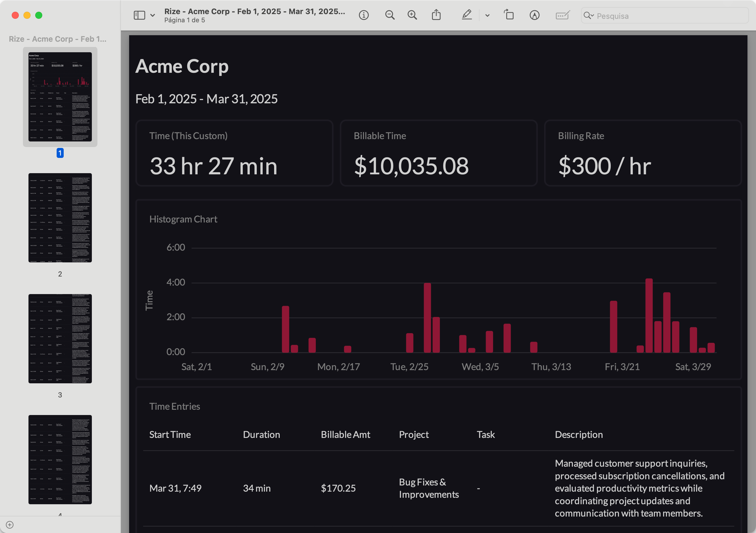Click the Sat, 3/29 axis label
The height and width of the screenshot is (533, 756).
click(x=693, y=367)
